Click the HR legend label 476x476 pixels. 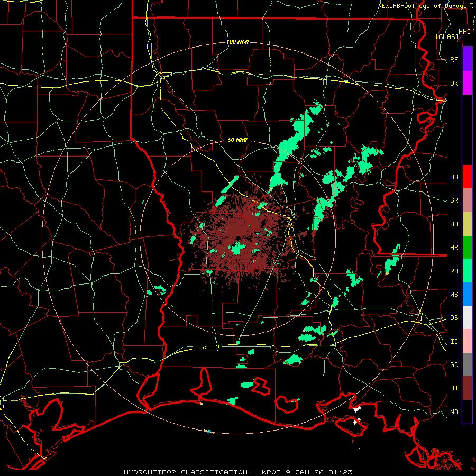point(454,248)
